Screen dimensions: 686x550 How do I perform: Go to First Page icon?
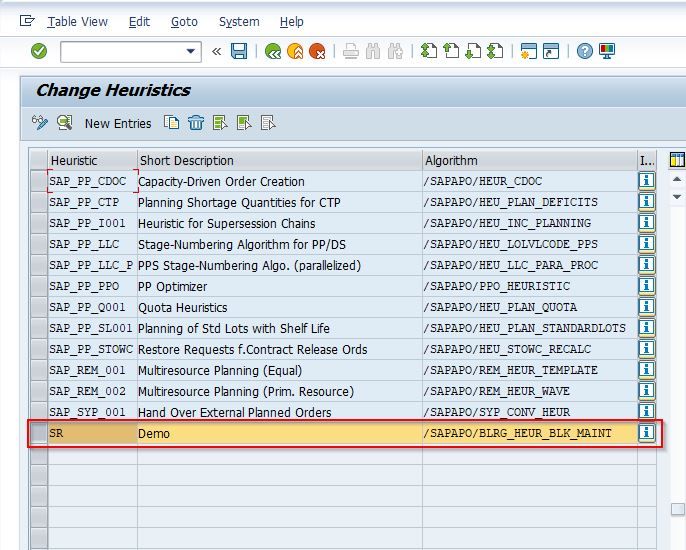(429, 51)
